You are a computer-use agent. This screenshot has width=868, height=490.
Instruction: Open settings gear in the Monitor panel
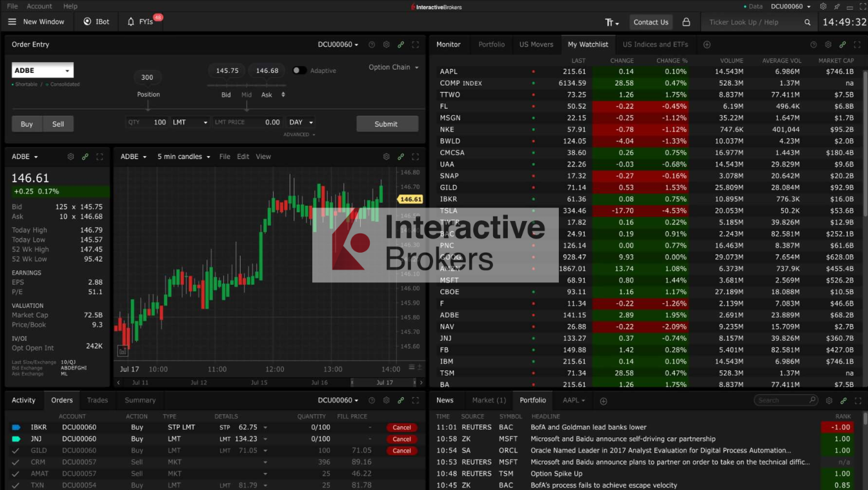(x=828, y=45)
